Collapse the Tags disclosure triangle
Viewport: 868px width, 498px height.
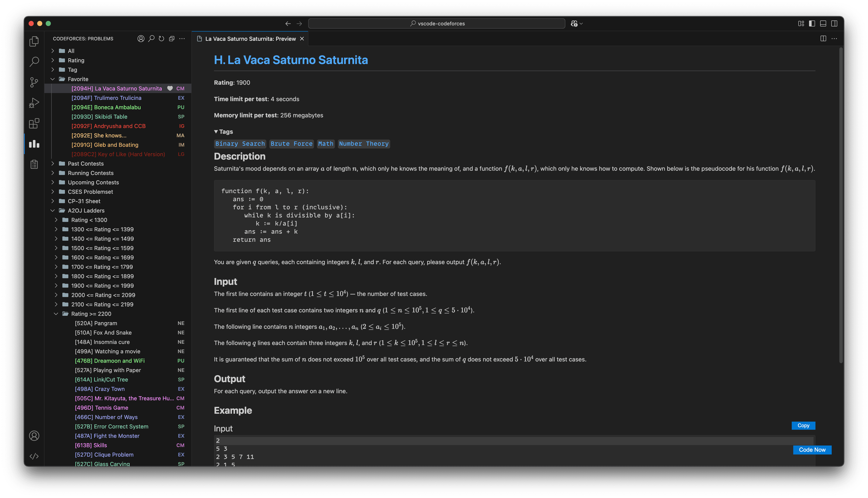click(216, 132)
